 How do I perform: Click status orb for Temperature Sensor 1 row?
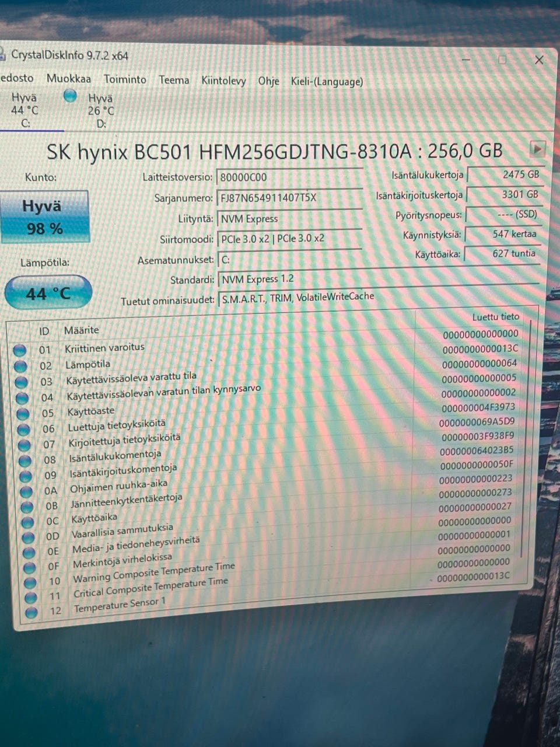[32, 612]
